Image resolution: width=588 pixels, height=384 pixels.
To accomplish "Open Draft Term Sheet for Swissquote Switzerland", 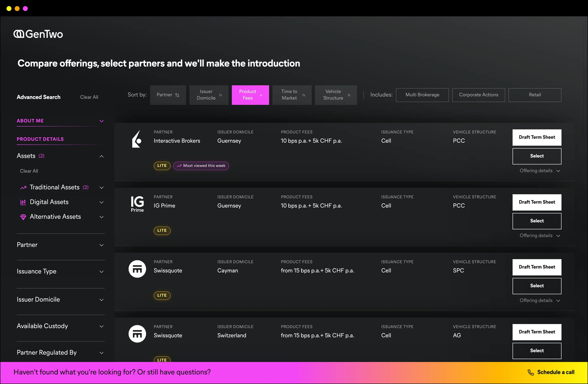I will pos(537,332).
